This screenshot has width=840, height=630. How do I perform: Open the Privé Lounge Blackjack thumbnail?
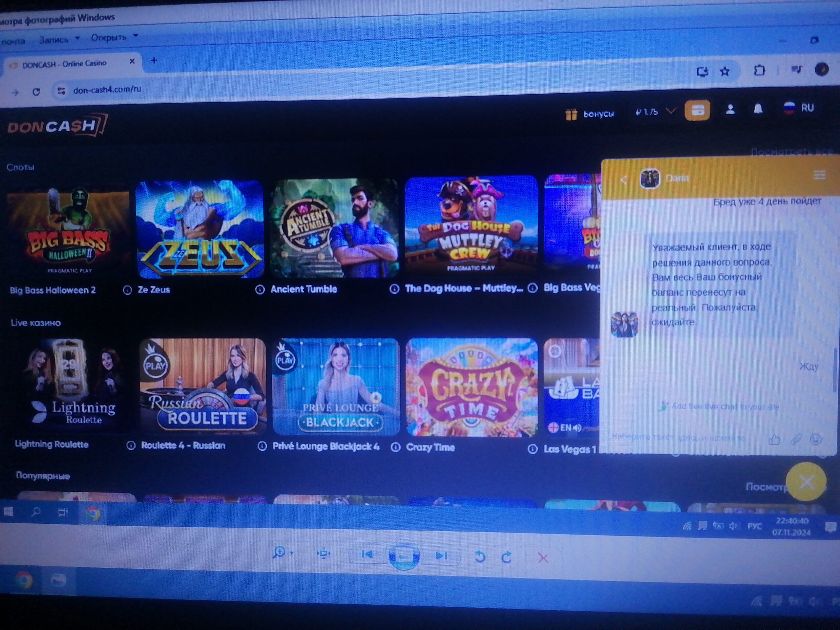(x=336, y=387)
